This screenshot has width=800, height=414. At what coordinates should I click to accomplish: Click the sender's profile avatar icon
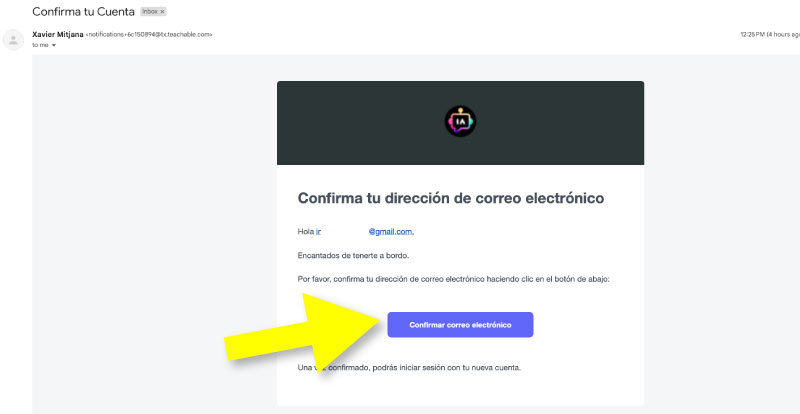13,40
